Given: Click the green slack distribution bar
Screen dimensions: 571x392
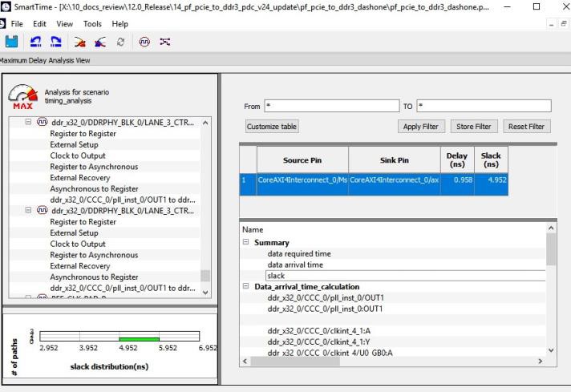Looking at the screenshot, I should (x=138, y=339).
